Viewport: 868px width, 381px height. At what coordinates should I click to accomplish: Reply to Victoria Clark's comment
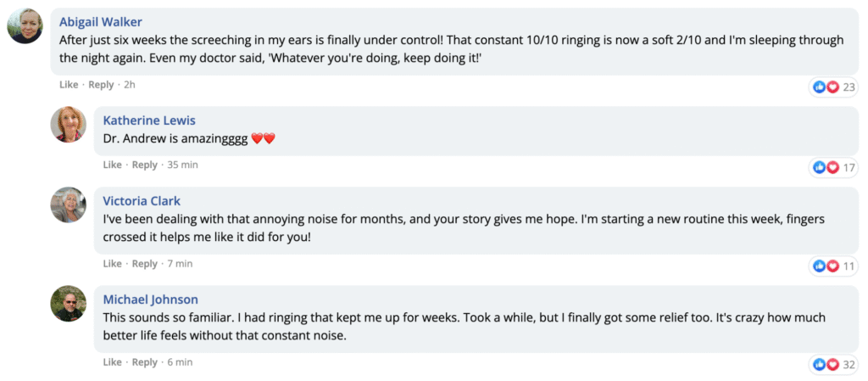pos(144,264)
